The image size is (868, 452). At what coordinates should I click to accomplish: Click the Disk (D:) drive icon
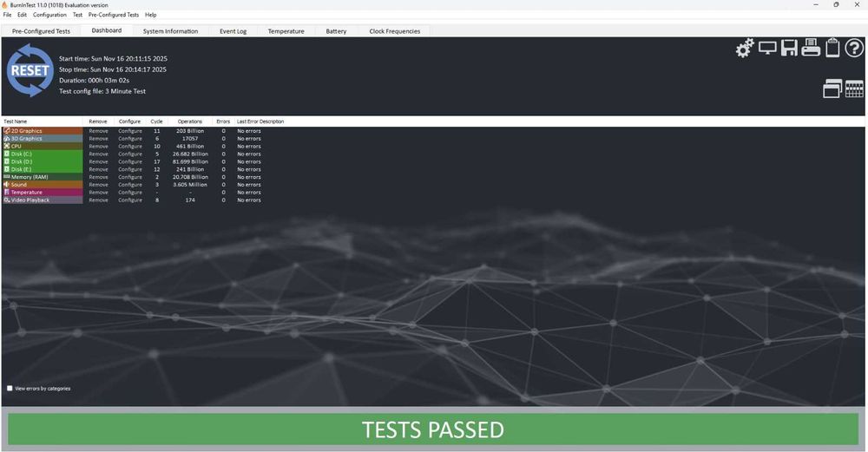(7, 162)
